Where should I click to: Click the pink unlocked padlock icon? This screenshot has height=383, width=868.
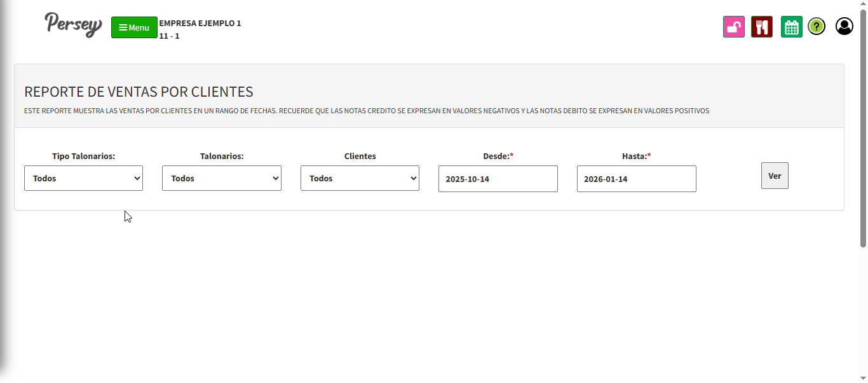tap(733, 27)
